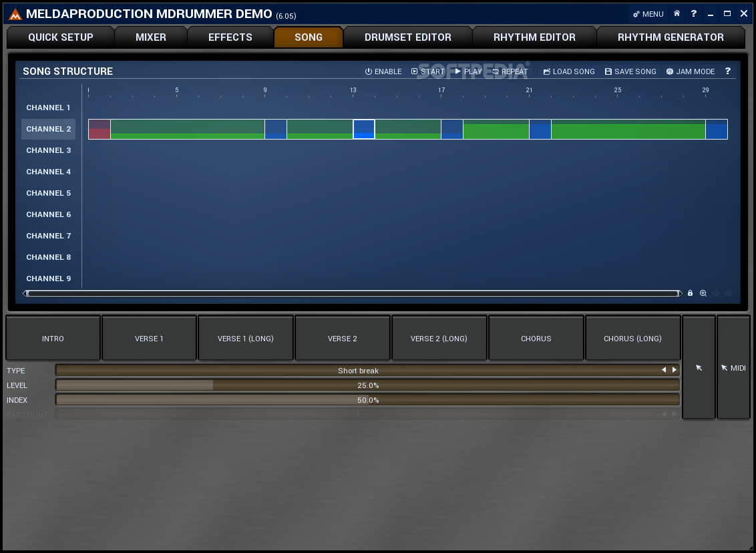Click the INTRO rhythm button
The width and height of the screenshot is (756, 553).
click(x=53, y=339)
